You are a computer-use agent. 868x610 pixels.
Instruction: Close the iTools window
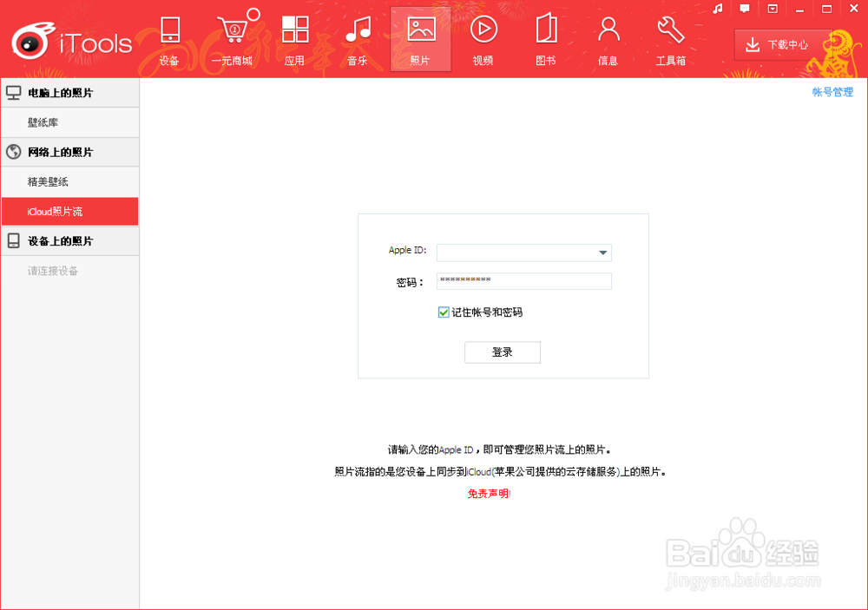853,9
